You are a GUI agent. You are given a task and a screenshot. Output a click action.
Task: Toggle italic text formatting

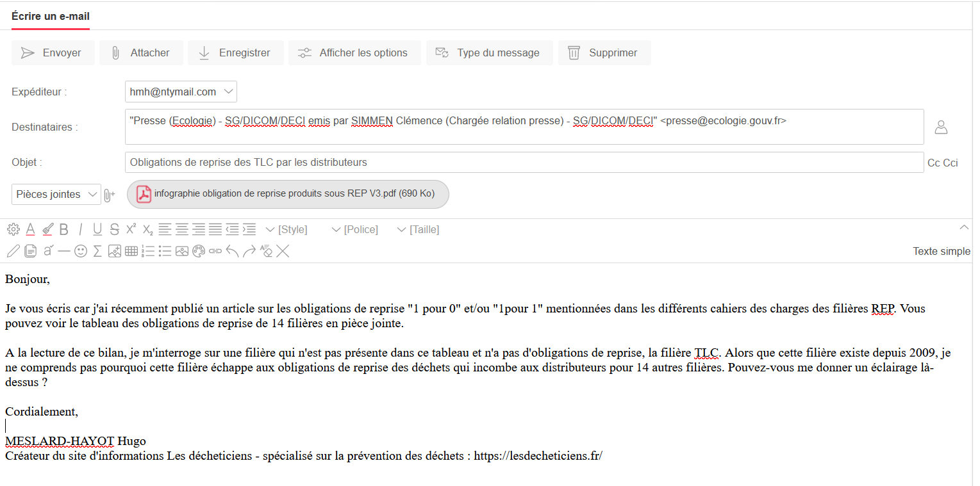(x=81, y=229)
